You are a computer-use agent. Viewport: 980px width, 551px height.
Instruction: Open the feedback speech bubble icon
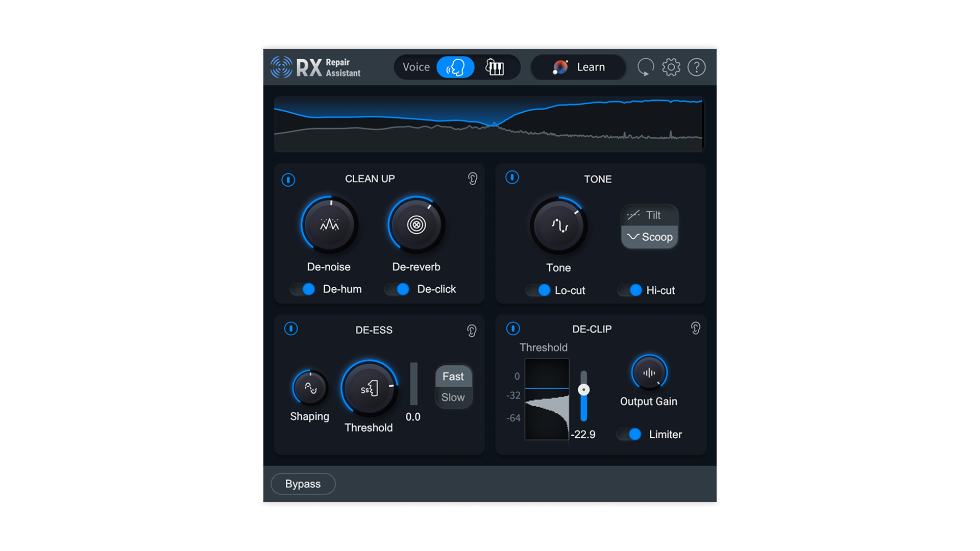pos(645,67)
